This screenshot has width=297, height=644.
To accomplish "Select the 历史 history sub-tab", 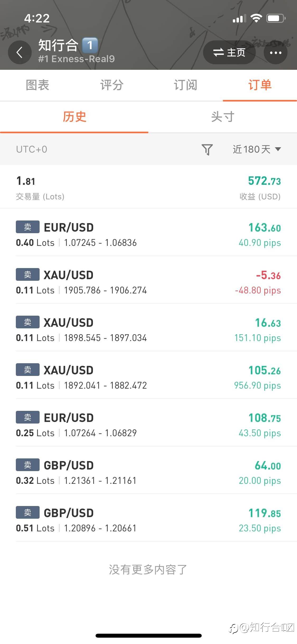I will point(74,117).
